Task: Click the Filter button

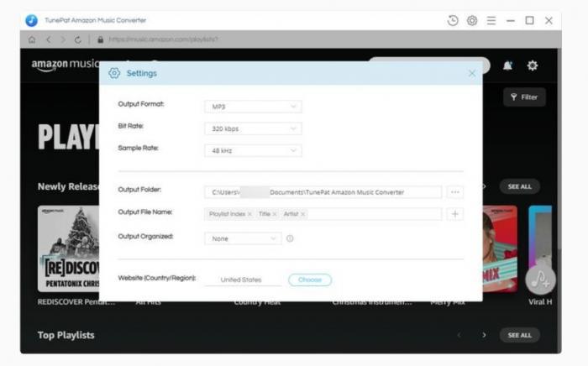Action: tap(524, 97)
